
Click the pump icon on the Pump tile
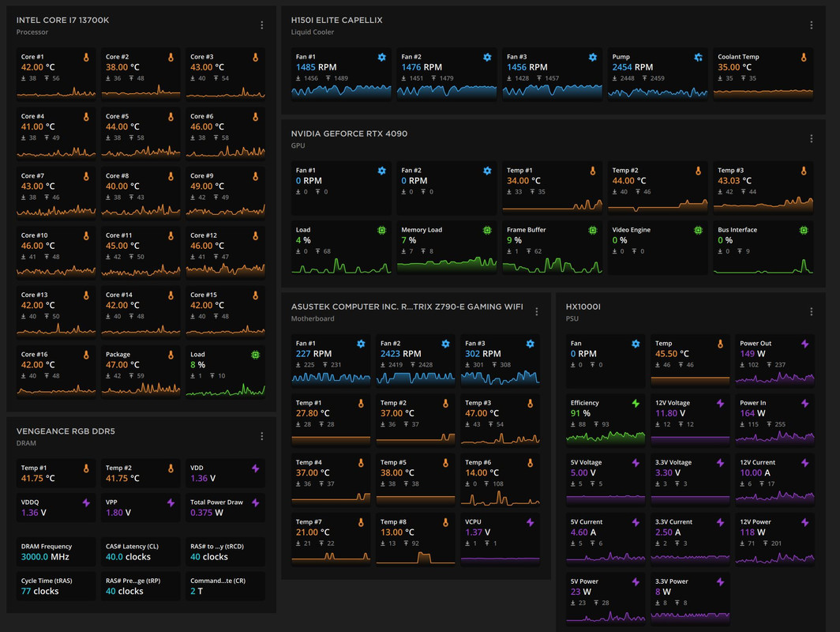[698, 58]
